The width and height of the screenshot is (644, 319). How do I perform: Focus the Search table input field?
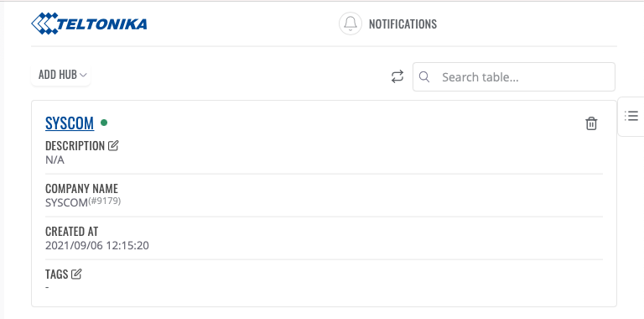tap(514, 77)
